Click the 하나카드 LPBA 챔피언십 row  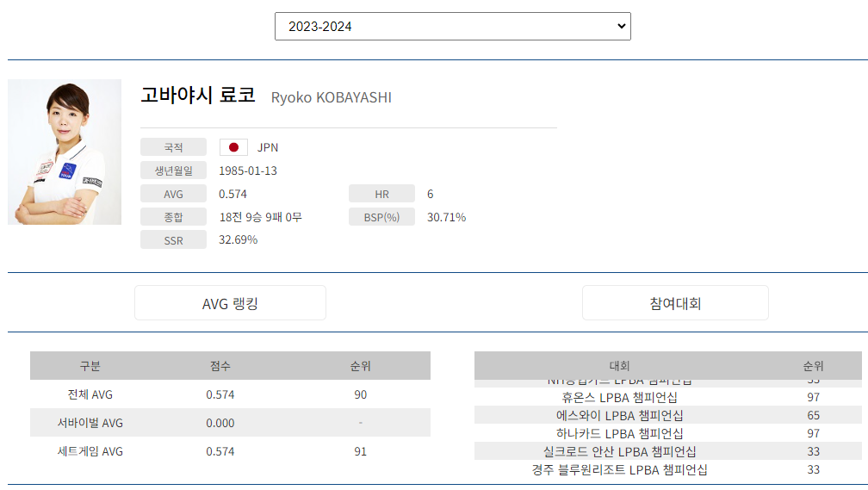(x=667, y=433)
